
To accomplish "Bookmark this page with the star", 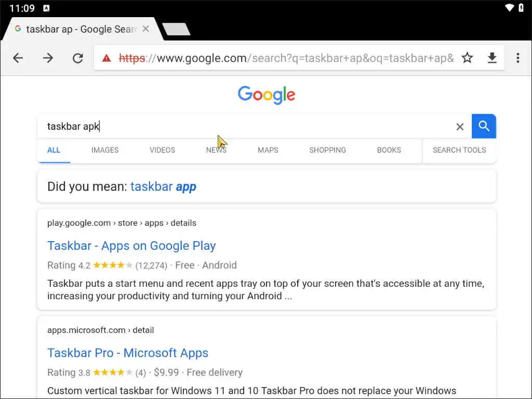I will 467,58.
